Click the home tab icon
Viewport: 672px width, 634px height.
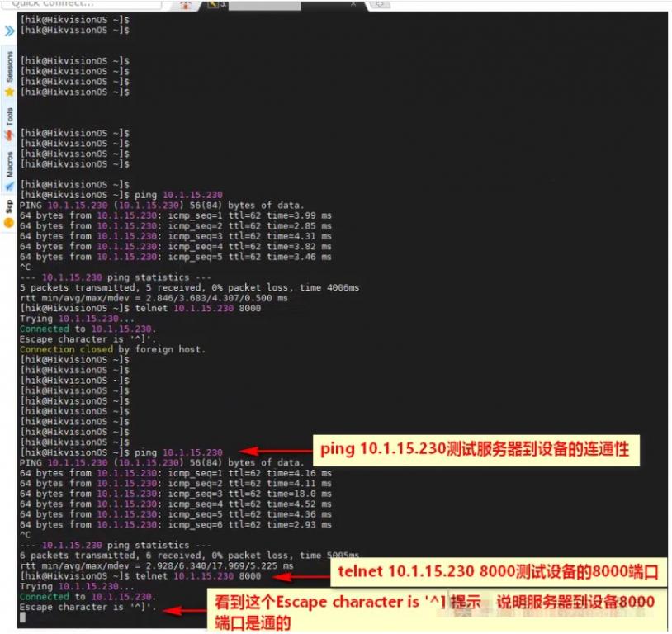[x=186, y=5]
